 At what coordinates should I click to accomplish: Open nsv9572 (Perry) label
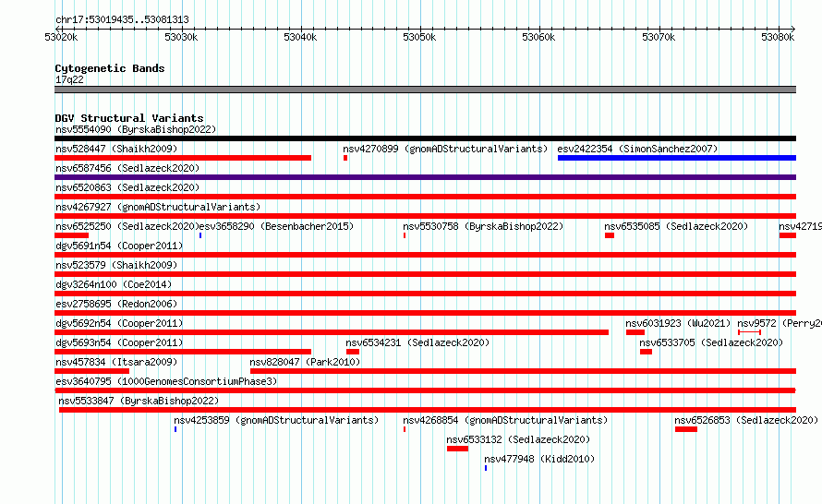(780, 323)
